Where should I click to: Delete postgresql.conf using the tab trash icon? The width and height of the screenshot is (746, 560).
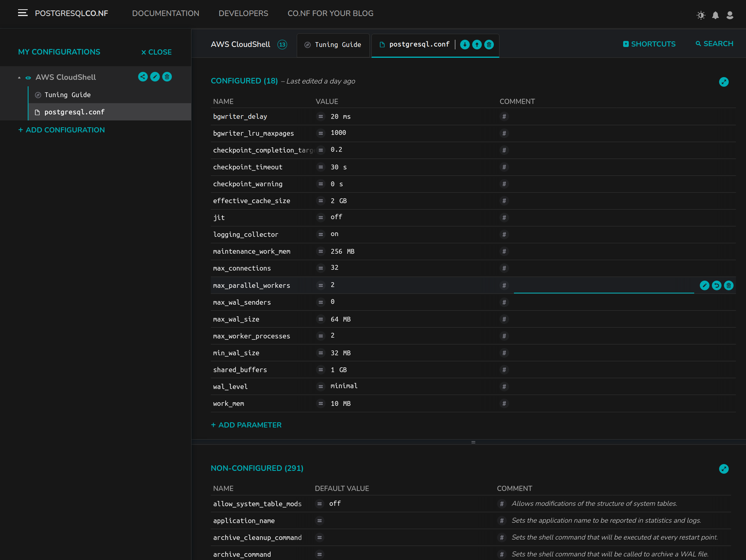489,45
